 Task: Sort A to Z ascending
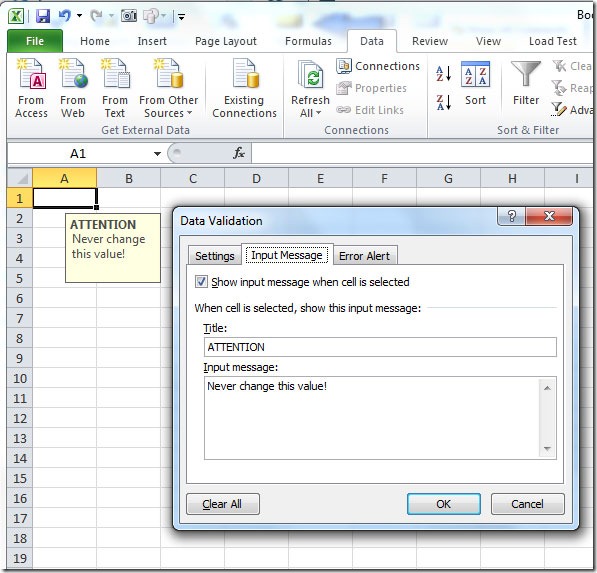point(444,73)
